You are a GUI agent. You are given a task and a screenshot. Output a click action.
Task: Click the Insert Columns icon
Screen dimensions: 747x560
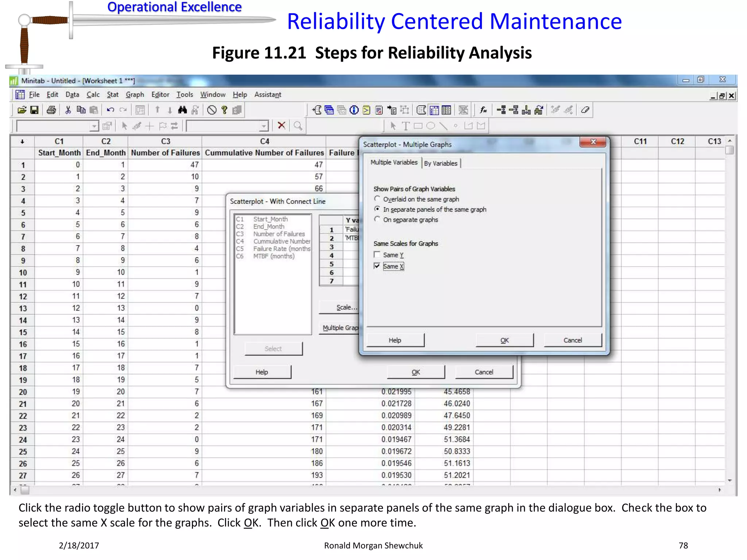(526, 110)
